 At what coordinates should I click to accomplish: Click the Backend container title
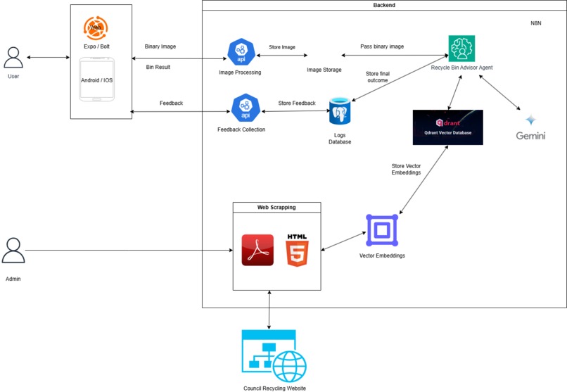click(384, 5)
